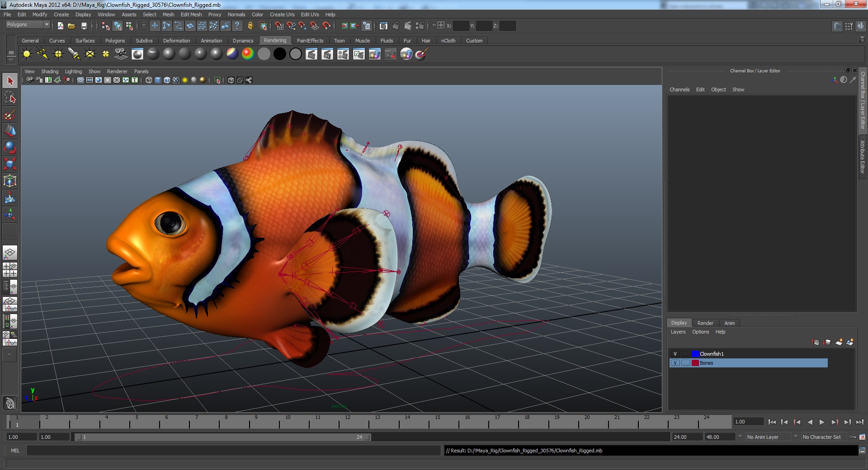Activate the Rotate tool sphere icon
The height and width of the screenshot is (470, 868).
coord(10,147)
